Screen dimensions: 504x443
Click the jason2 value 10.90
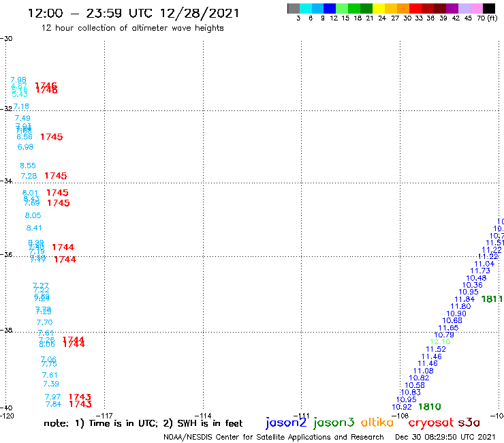[x=456, y=314]
